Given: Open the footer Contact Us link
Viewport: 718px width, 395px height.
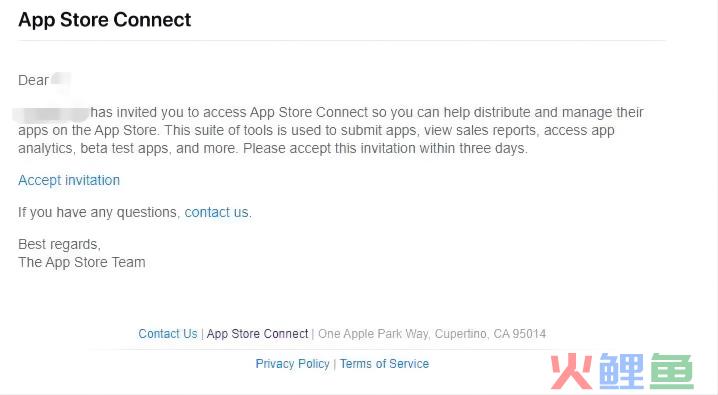Looking at the screenshot, I should [x=168, y=334].
